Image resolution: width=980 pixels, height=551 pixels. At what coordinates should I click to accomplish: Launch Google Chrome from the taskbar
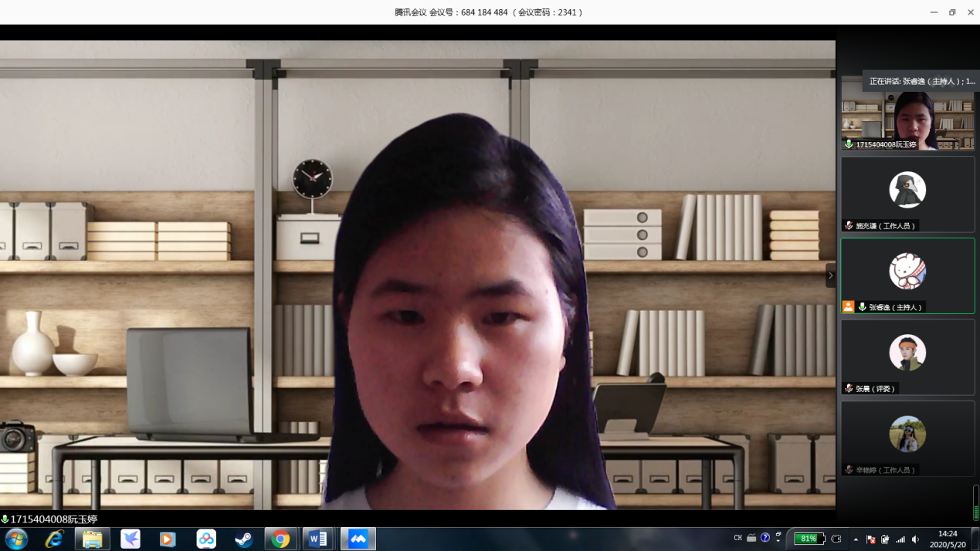(280, 539)
